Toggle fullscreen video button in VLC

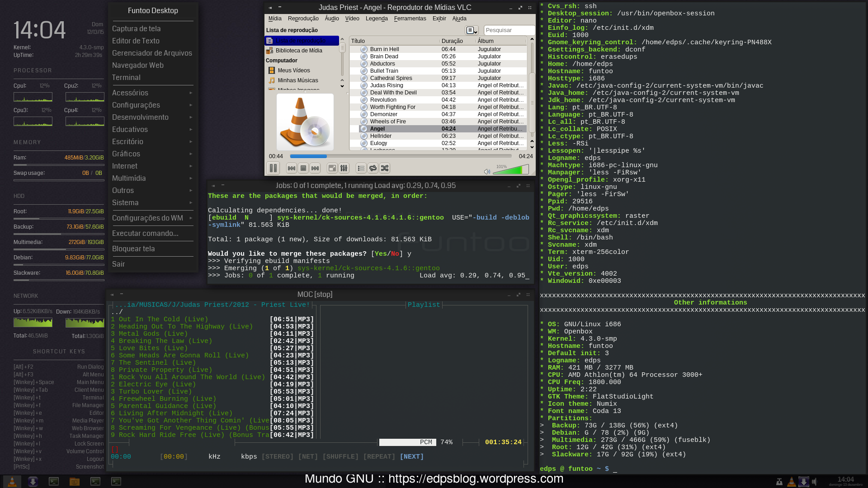[x=332, y=168]
